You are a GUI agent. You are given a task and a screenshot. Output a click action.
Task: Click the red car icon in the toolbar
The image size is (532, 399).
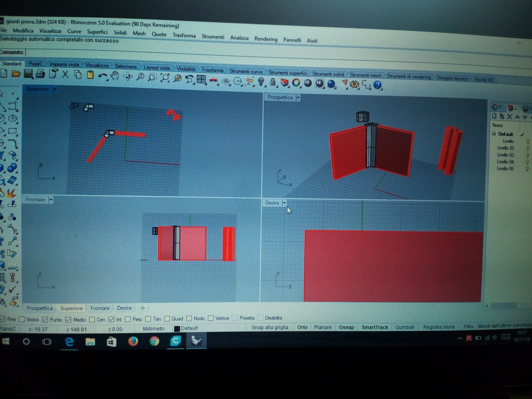(214, 80)
